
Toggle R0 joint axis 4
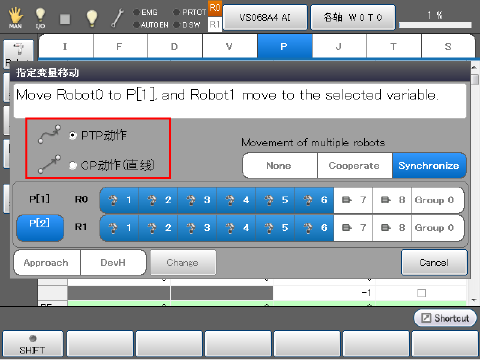(236, 200)
